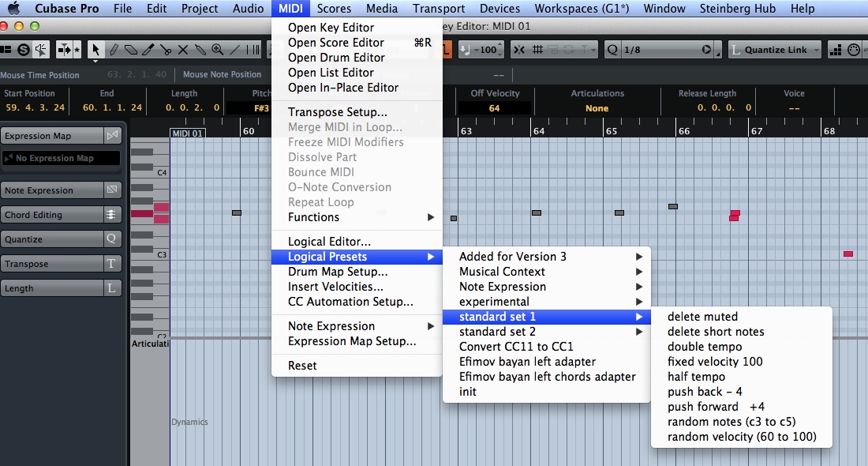Choose Insert Velocities... menu item

357,287
